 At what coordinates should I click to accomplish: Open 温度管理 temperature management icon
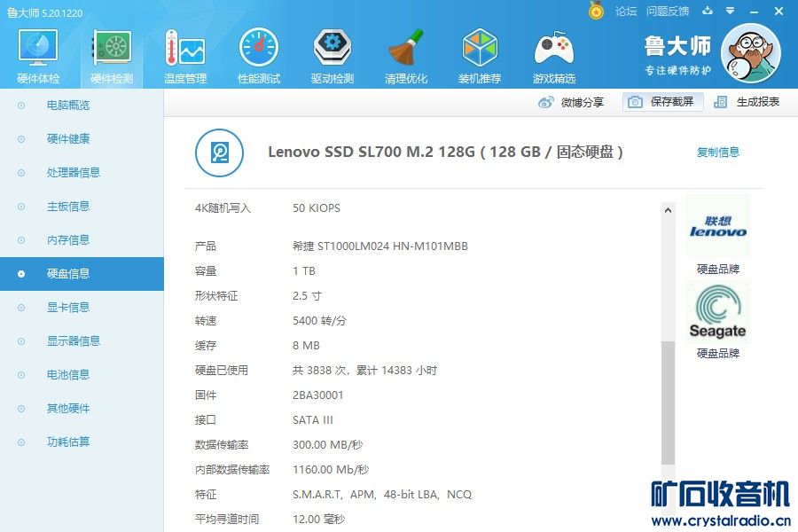click(x=185, y=47)
